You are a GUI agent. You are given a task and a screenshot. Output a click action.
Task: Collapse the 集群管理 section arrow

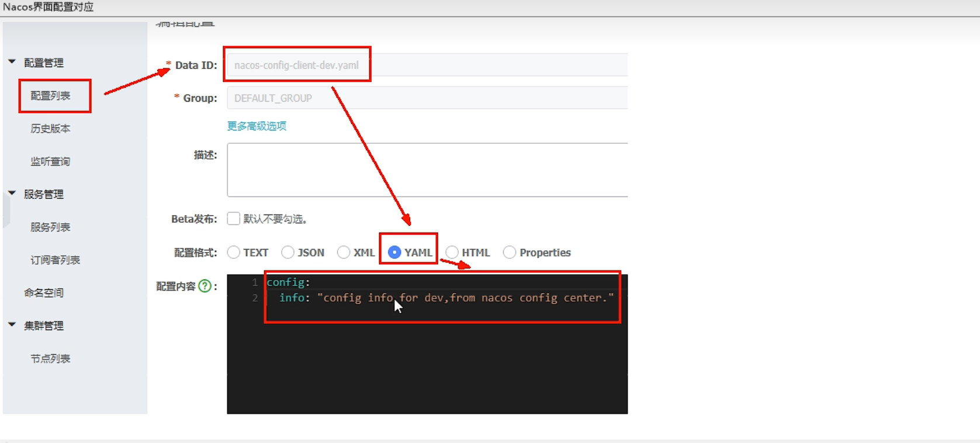[12, 324]
